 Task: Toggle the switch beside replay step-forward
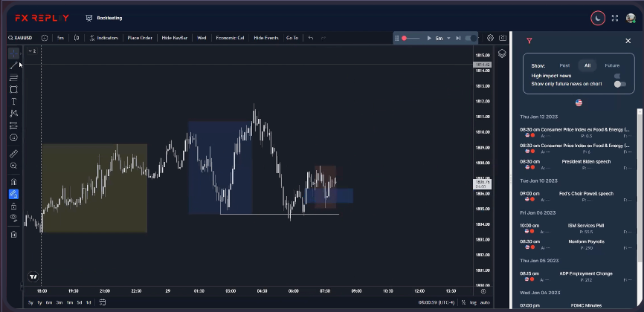[472, 38]
